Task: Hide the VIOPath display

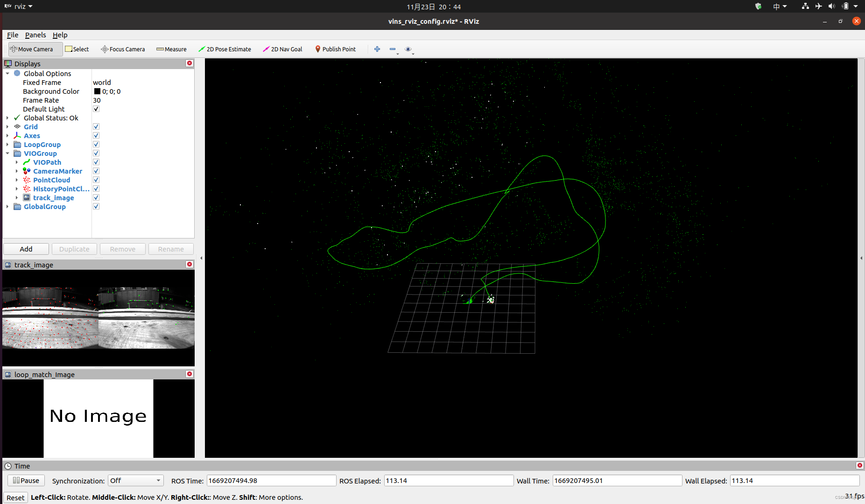Action: pos(96,162)
